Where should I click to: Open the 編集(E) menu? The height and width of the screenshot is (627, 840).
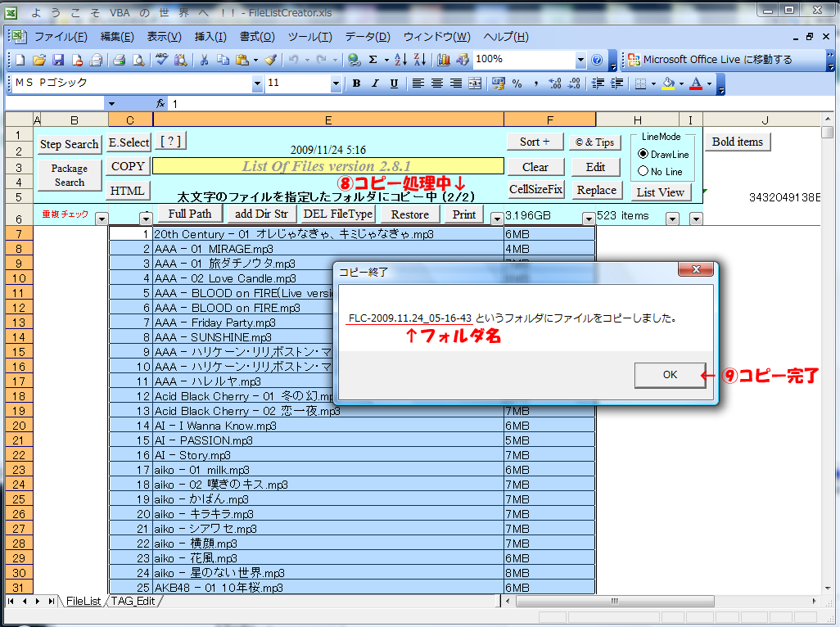point(117,37)
